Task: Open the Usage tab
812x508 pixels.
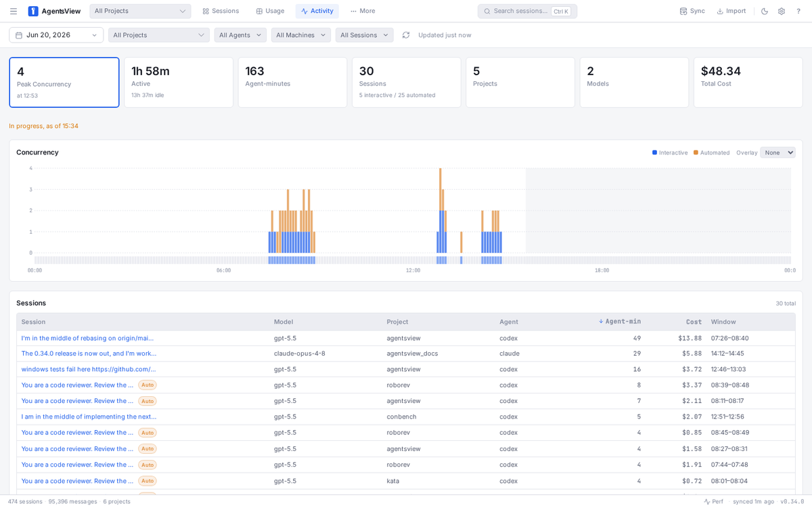Action: click(270, 11)
